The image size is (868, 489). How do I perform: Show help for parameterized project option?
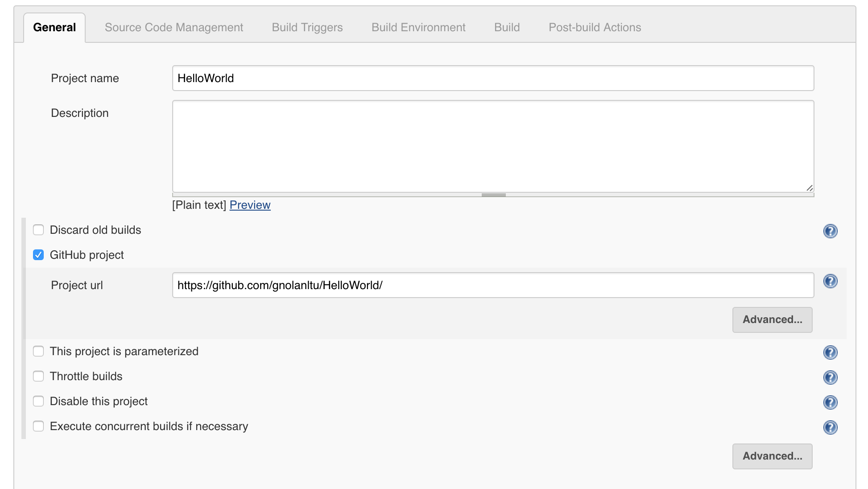tap(830, 352)
